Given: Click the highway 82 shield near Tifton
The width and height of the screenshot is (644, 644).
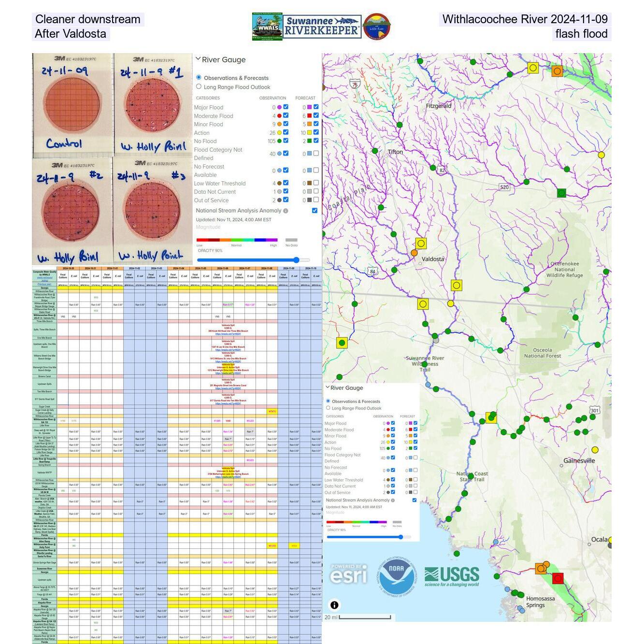Looking at the screenshot, I should 442,170.
